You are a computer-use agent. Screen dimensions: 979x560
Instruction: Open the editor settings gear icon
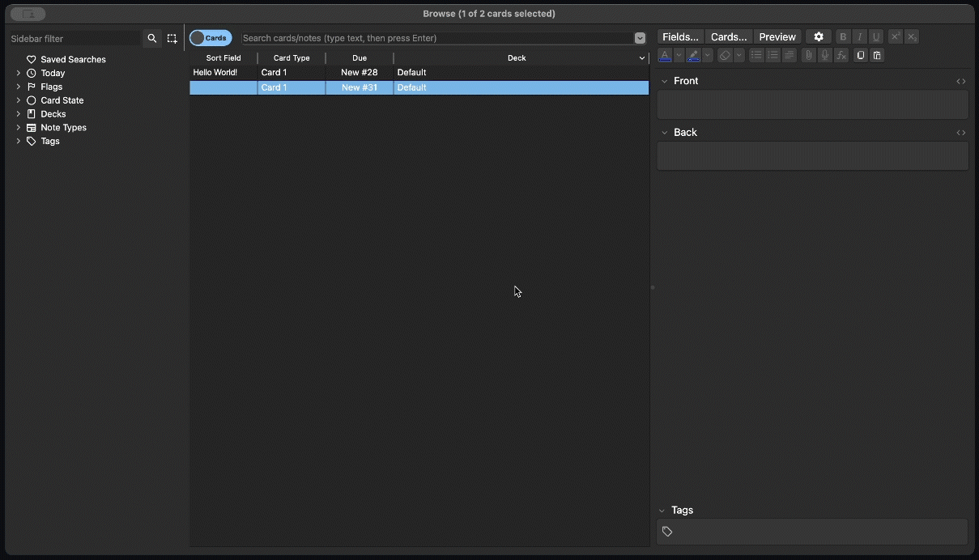[x=819, y=37]
